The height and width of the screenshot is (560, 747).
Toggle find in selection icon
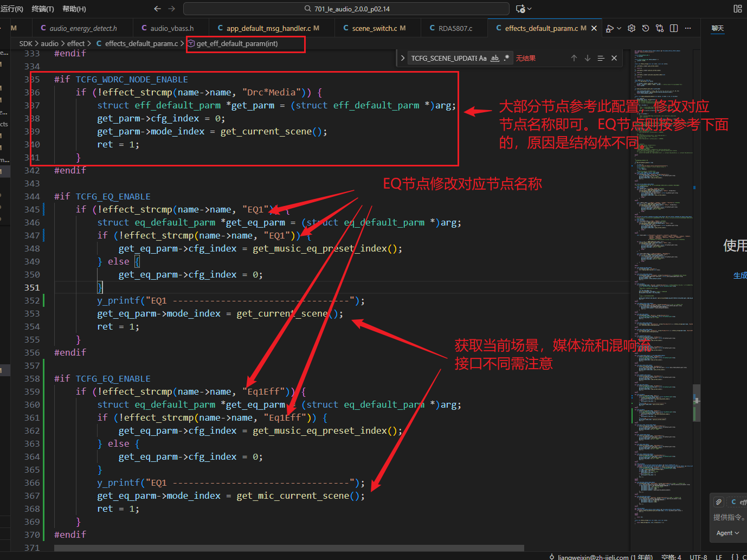tap(601, 58)
